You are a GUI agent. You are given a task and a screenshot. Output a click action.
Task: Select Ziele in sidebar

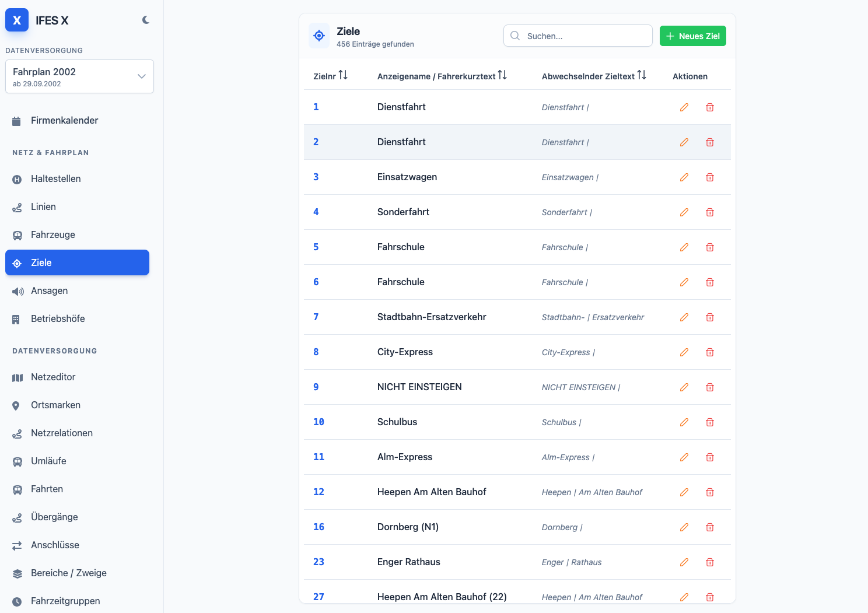(77, 262)
